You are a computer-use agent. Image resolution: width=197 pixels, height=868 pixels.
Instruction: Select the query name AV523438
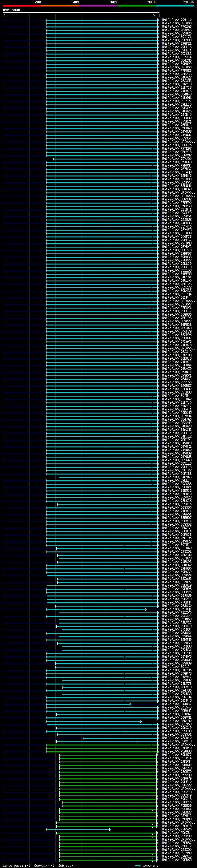11,10
